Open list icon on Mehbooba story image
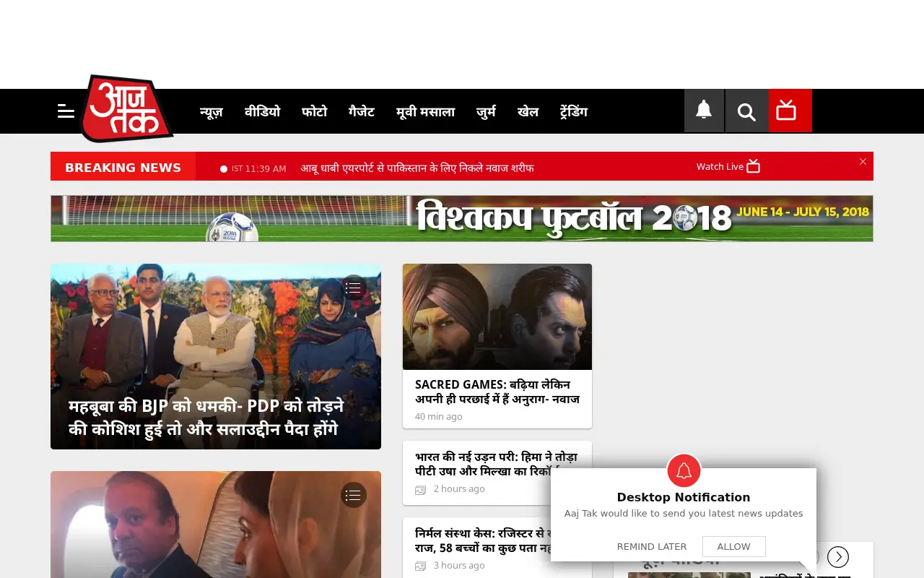This screenshot has height=578, width=924. click(x=353, y=288)
